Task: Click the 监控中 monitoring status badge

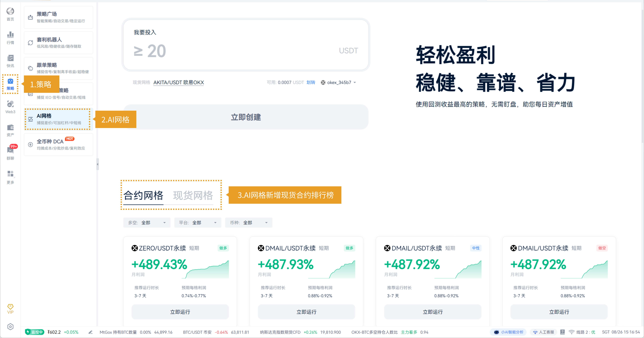Action: [34, 332]
